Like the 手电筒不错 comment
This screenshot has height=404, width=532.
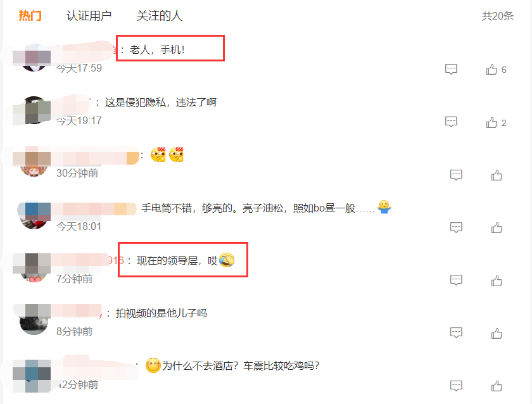tap(497, 228)
